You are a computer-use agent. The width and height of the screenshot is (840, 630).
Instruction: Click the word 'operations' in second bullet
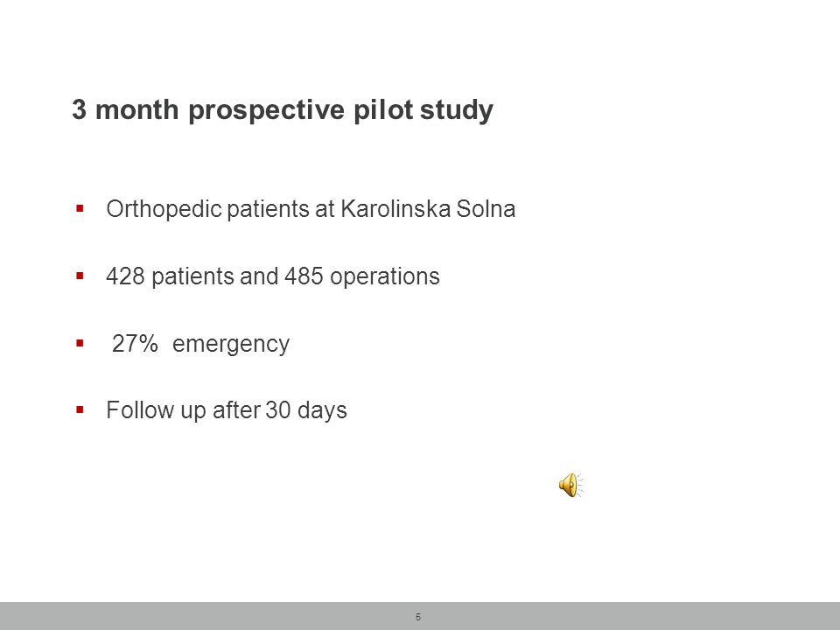tap(385, 277)
